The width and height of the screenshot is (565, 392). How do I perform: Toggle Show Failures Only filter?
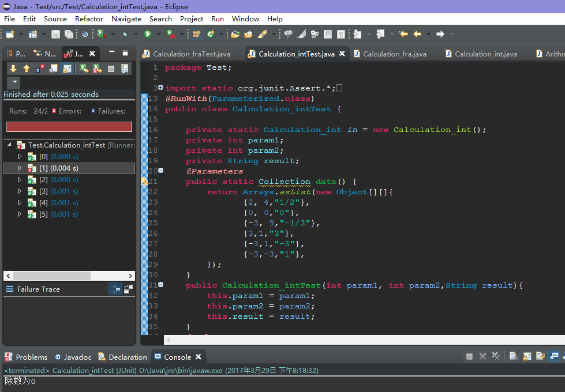[x=40, y=69]
